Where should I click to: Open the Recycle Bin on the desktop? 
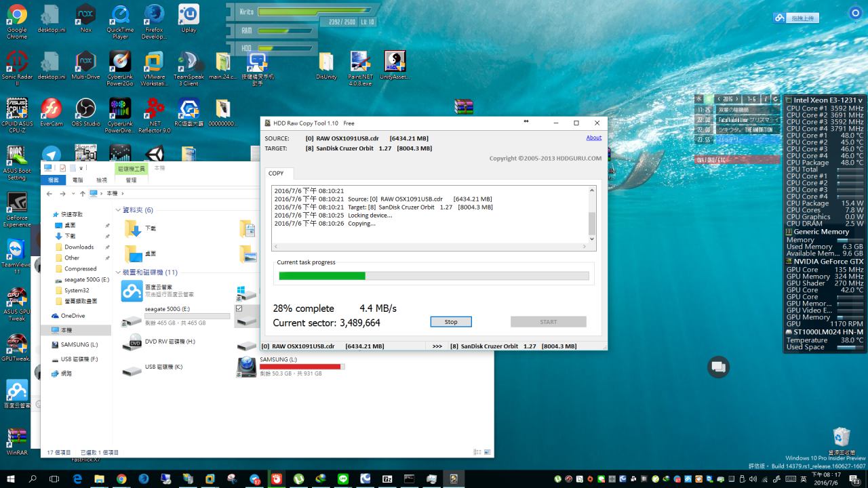click(x=841, y=437)
